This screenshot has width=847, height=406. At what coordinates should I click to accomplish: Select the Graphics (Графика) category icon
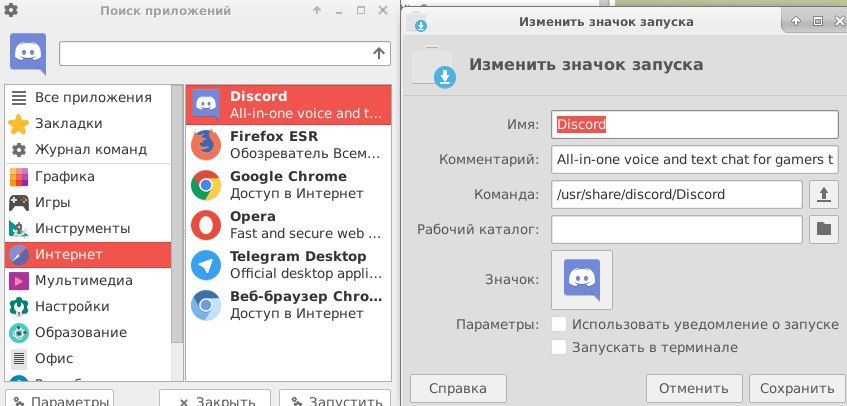19,177
